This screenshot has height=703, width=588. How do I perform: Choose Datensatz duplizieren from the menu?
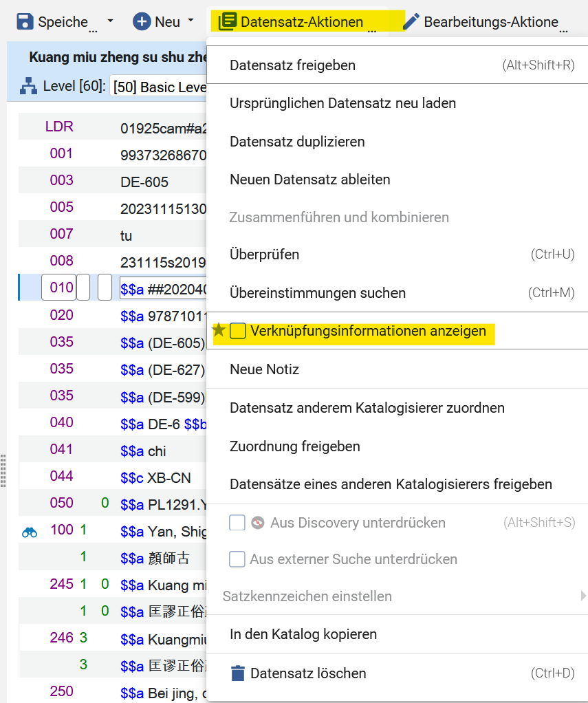pos(297,142)
